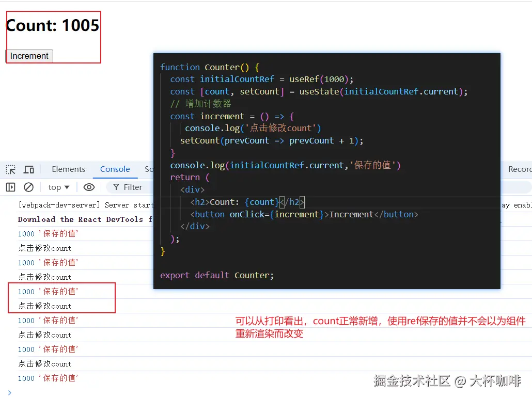The width and height of the screenshot is (532, 399).
Task: Show the console sidebar icon
Action: coord(10,187)
